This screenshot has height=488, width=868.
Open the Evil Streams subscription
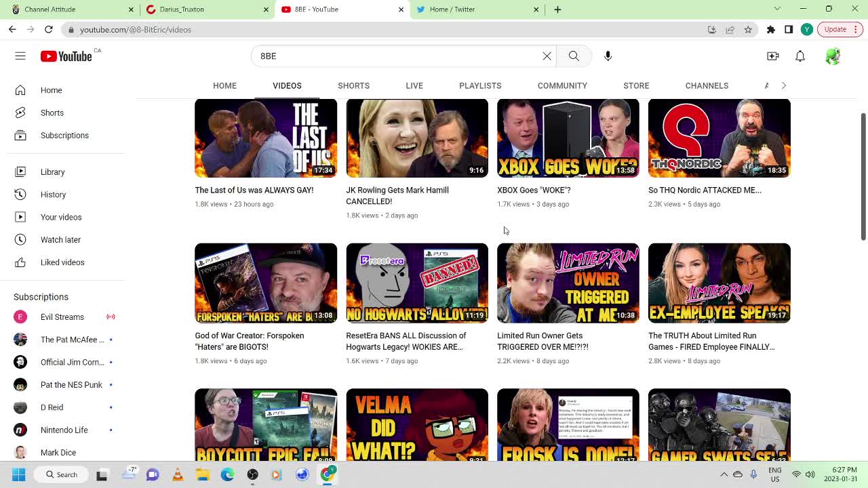62,317
